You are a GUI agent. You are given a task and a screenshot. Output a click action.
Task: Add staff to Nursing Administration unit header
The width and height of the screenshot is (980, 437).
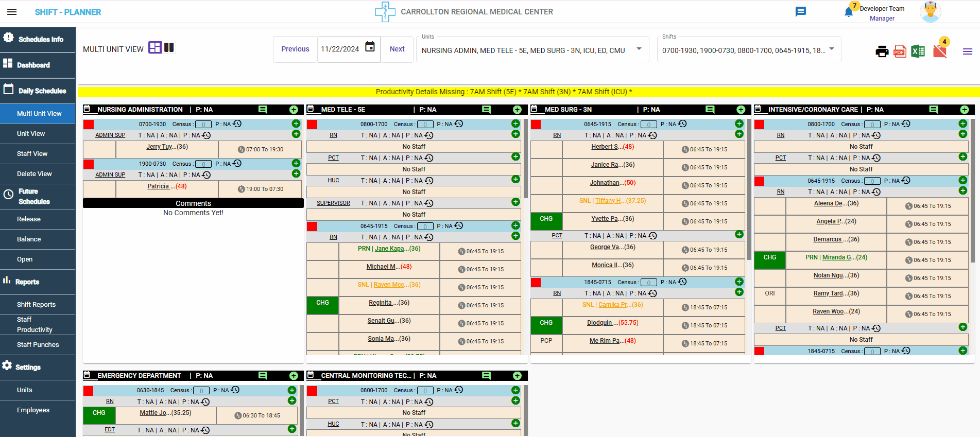point(294,110)
